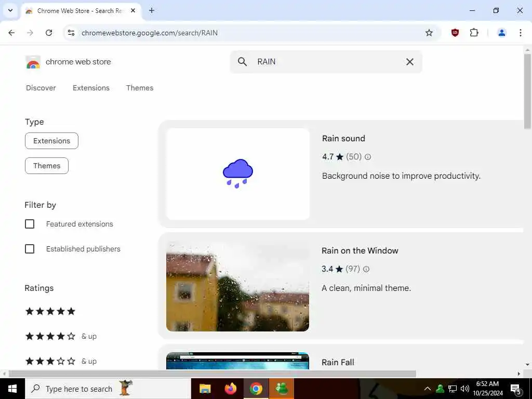Show hidden system tray icons
The height and width of the screenshot is (399, 532).
428,389
